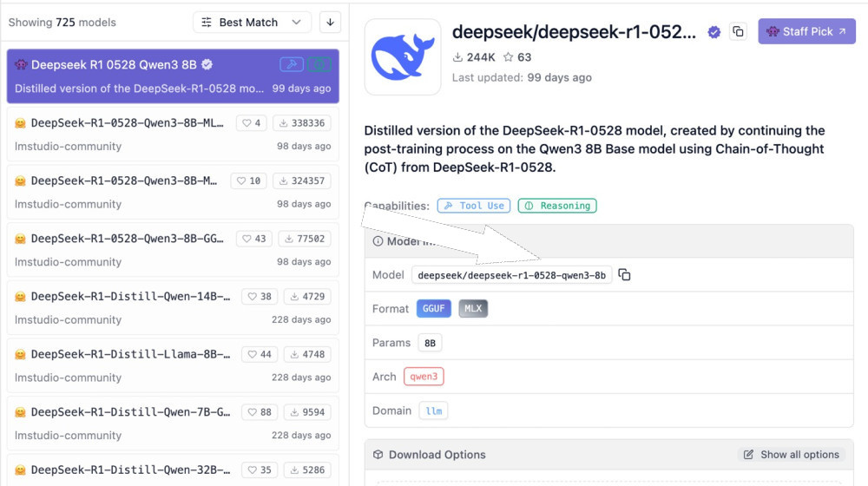
Task: Click the blue verified badge beside model title
Action: click(x=714, y=32)
